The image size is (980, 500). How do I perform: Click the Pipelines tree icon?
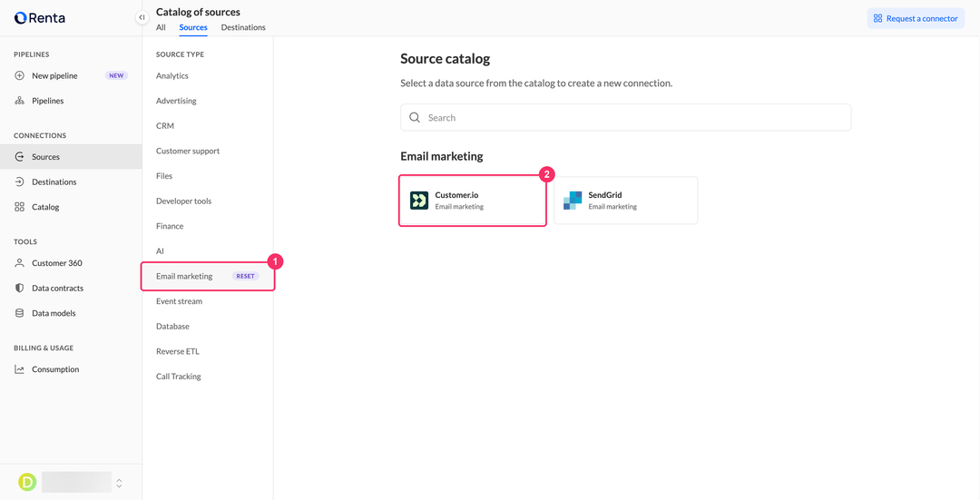[x=19, y=101]
